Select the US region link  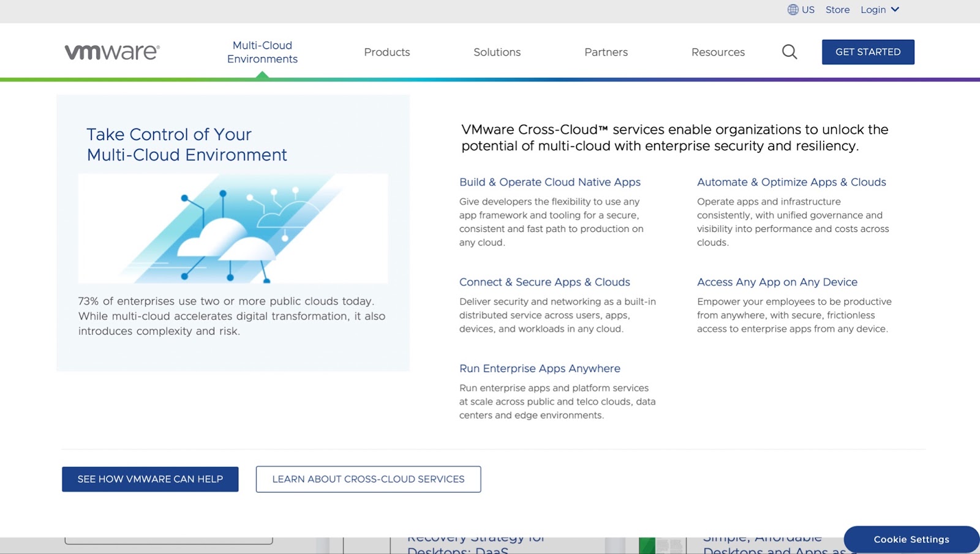tap(808, 10)
